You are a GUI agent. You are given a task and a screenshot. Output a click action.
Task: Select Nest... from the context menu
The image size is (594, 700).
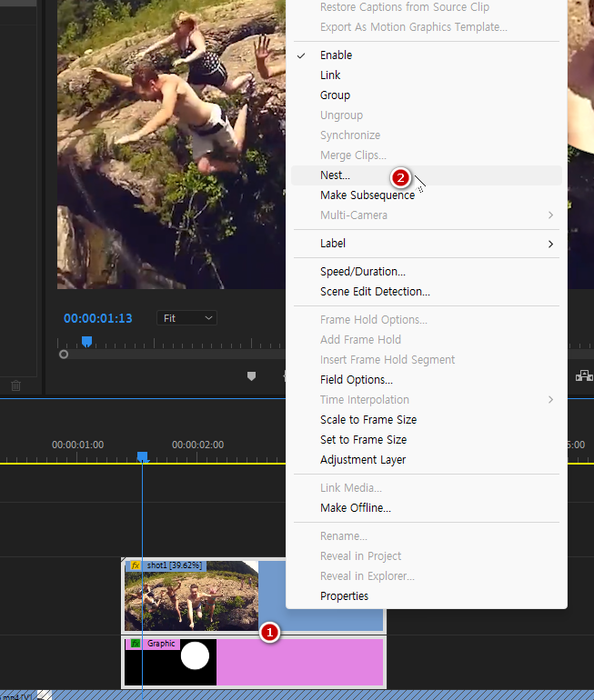(x=335, y=175)
